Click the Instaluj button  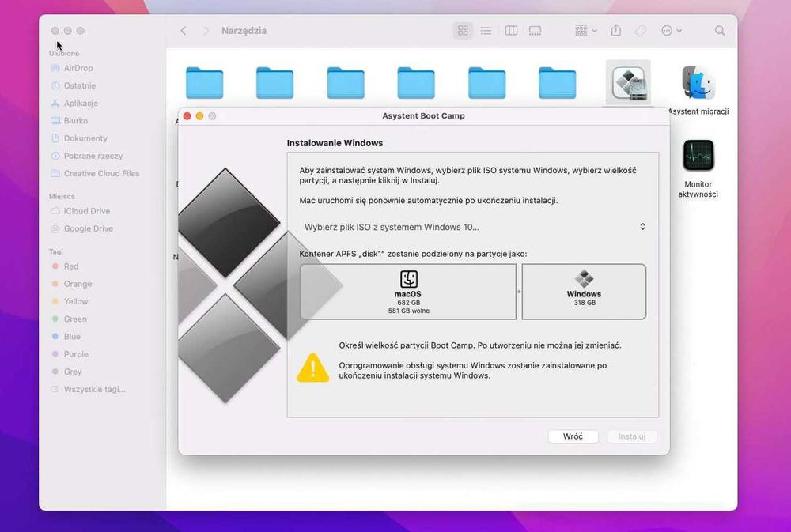click(x=631, y=436)
